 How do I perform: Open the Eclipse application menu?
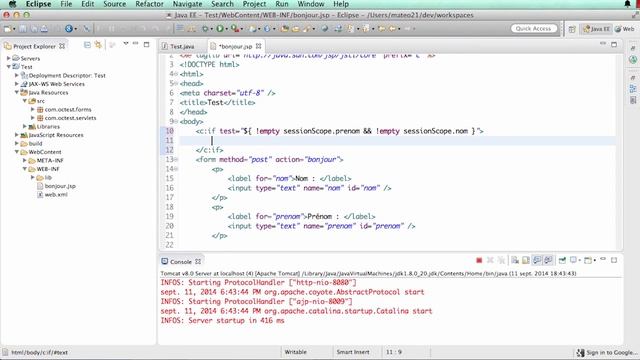(x=38, y=4)
